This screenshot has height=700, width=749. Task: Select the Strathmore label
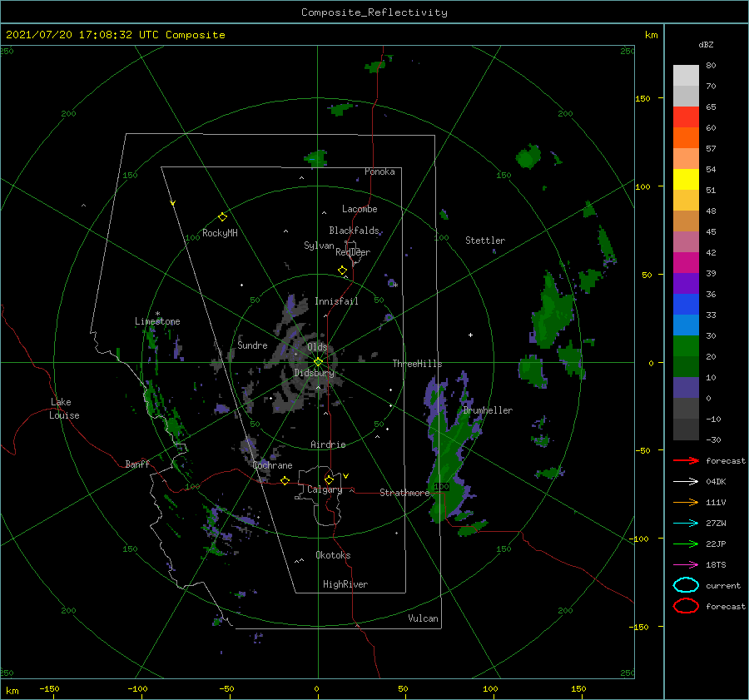(404, 493)
